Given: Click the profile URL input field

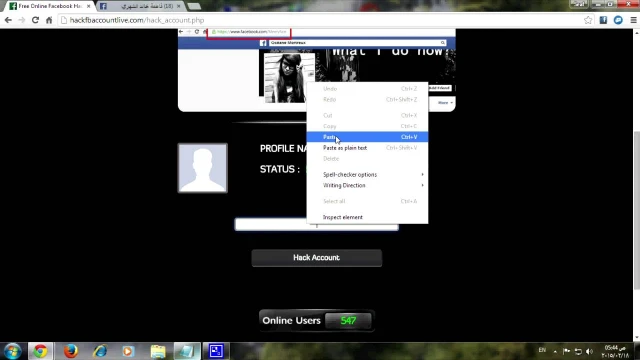Looking at the screenshot, I should (x=316, y=224).
